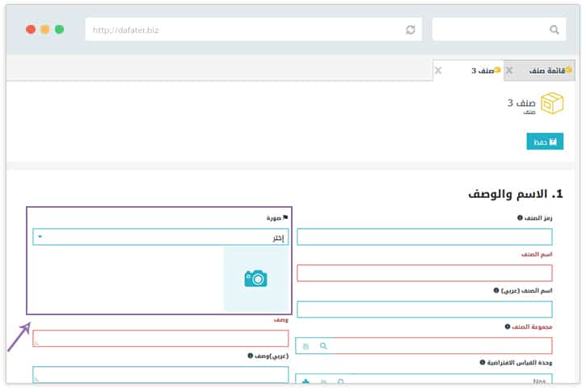The image size is (586, 392).
Task: Click the وصف description text box
Action: pyautogui.click(x=160, y=339)
